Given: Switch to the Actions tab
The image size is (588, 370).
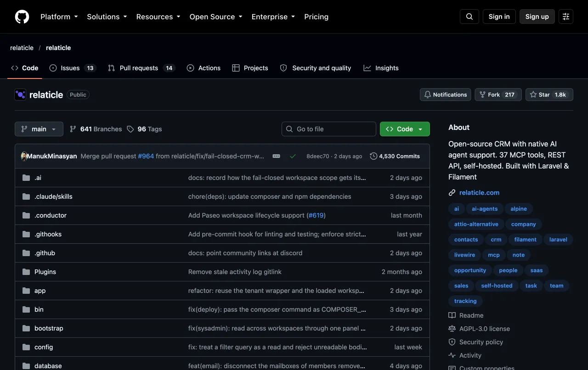Looking at the screenshot, I should (x=204, y=68).
